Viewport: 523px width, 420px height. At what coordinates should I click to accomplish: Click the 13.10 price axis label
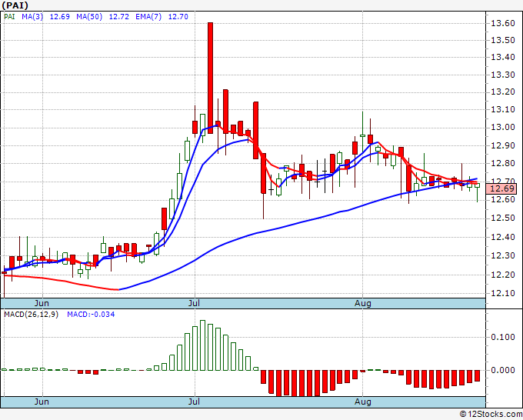coord(503,109)
